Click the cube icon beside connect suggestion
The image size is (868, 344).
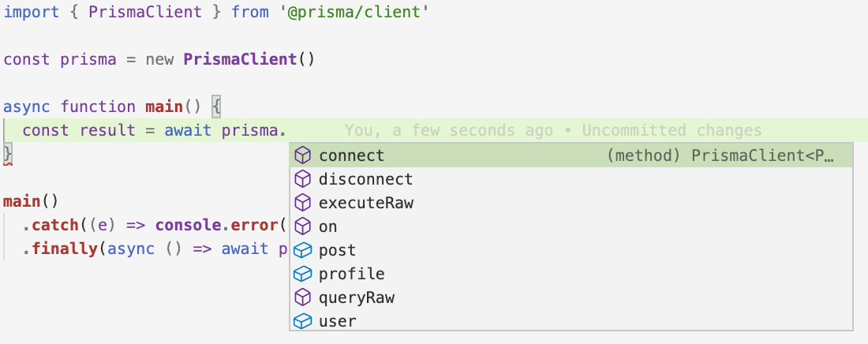click(302, 155)
